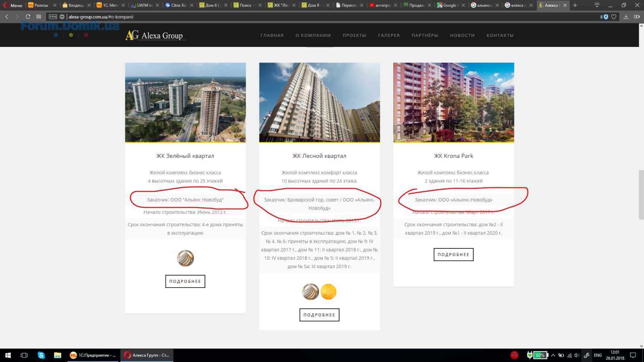Open the ПАРТНЁРЫ menu item

[425, 35]
